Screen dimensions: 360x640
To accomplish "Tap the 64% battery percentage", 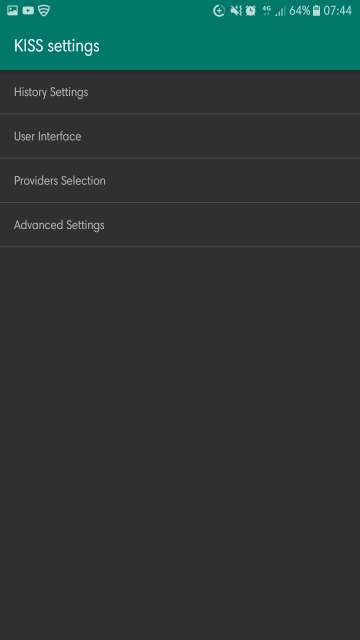I will [x=300, y=11].
